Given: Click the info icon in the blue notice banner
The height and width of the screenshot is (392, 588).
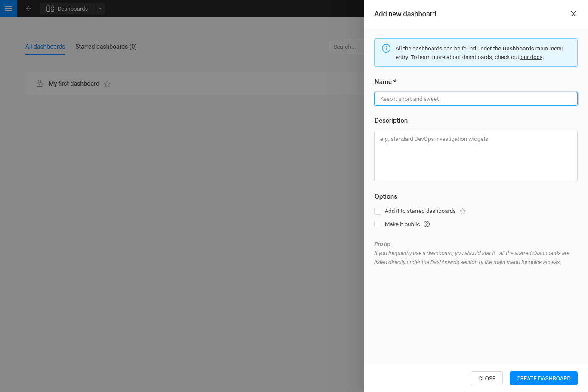Looking at the screenshot, I should (386, 48).
